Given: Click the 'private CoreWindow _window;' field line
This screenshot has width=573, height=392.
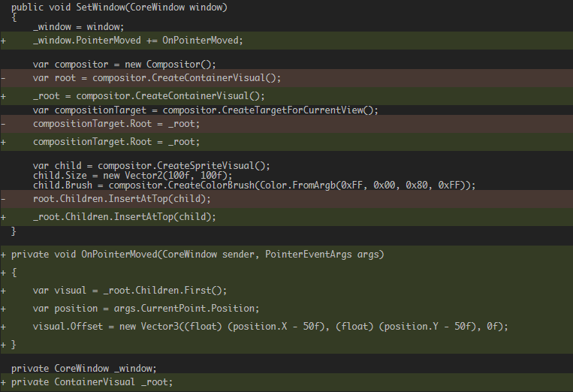Looking at the screenshot, I should [x=83, y=368].
